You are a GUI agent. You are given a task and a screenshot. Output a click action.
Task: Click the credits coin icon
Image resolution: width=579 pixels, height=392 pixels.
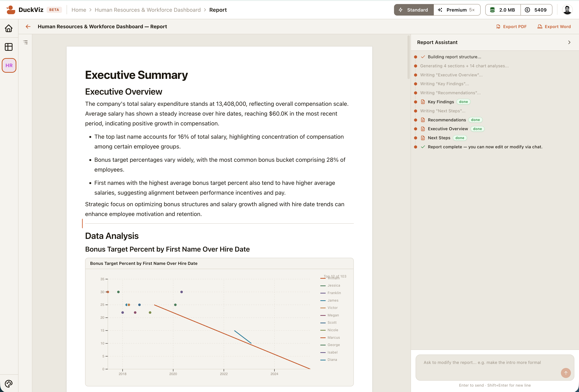click(527, 10)
